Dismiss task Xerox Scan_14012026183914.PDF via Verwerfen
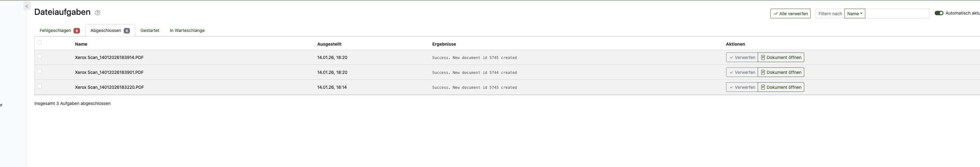 [x=742, y=57]
